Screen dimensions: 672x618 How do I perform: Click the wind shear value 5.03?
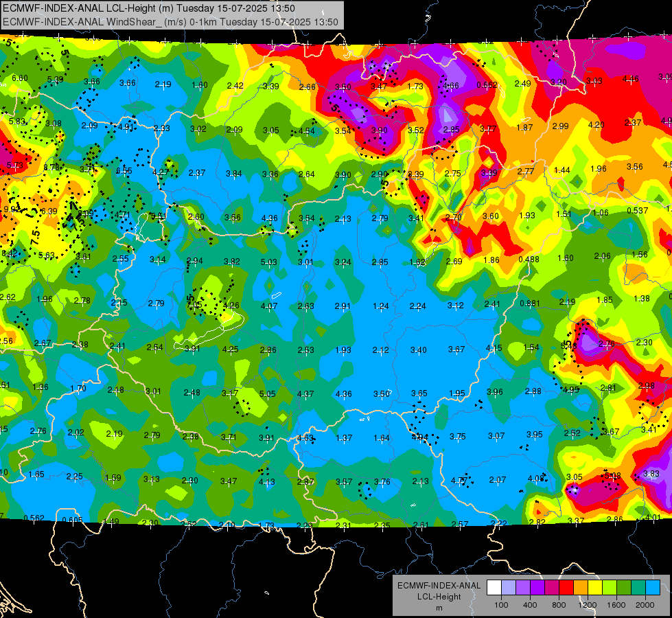click(268, 262)
